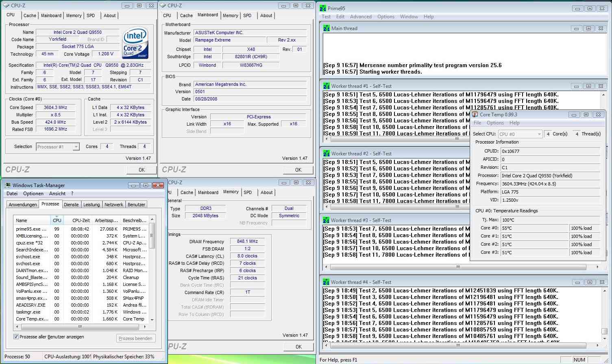This screenshot has height=364, width=612.
Task: Select the taskmgr.exe process row
Action: (x=81, y=312)
